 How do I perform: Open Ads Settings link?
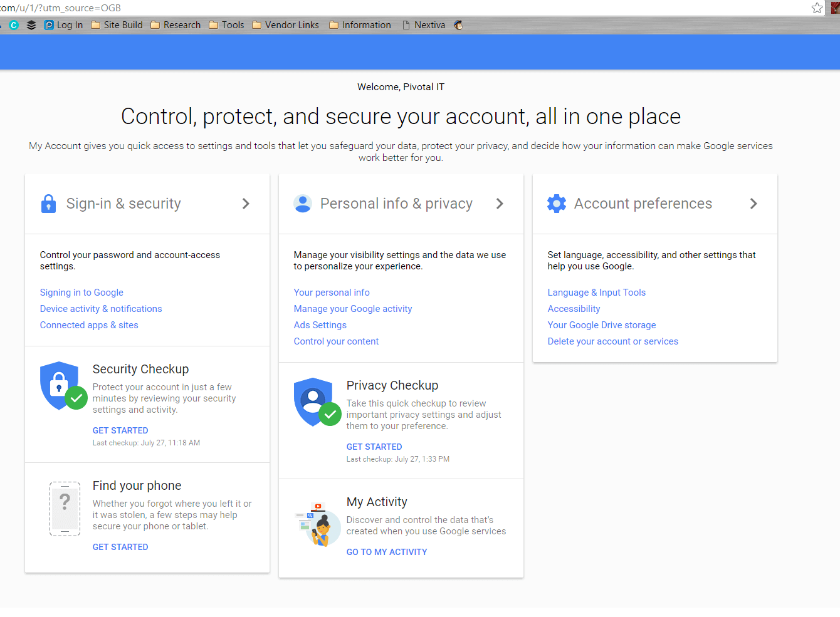320,325
